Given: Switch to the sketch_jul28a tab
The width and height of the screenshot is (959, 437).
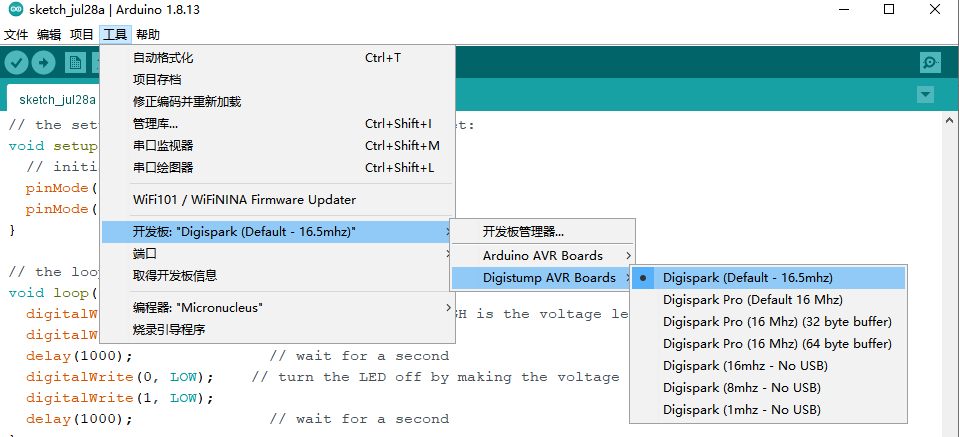Looking at the screenshot, I should click(54, 100).
